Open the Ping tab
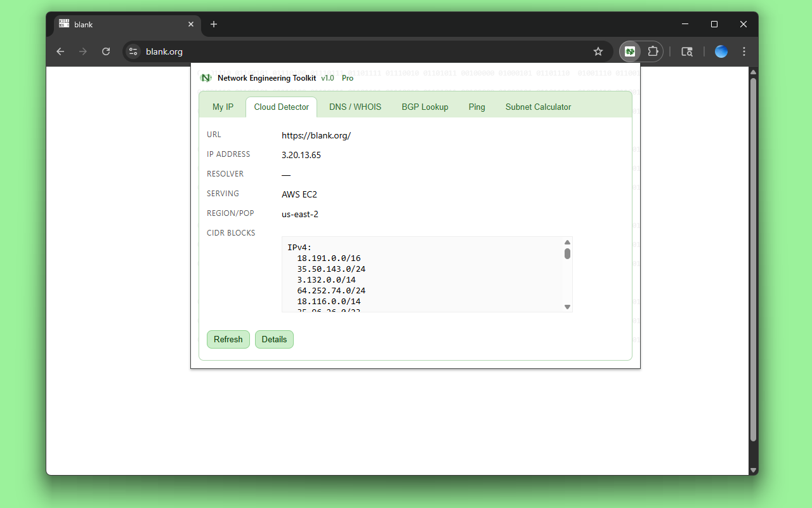 click(x=477, y=107)
